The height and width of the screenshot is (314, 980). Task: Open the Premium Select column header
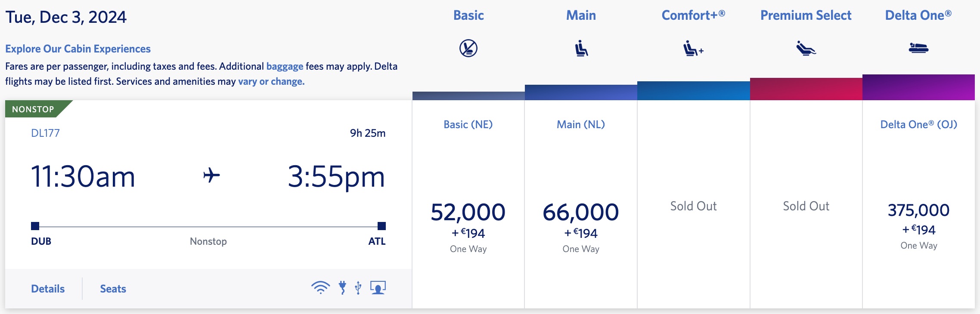coord(806,15)
